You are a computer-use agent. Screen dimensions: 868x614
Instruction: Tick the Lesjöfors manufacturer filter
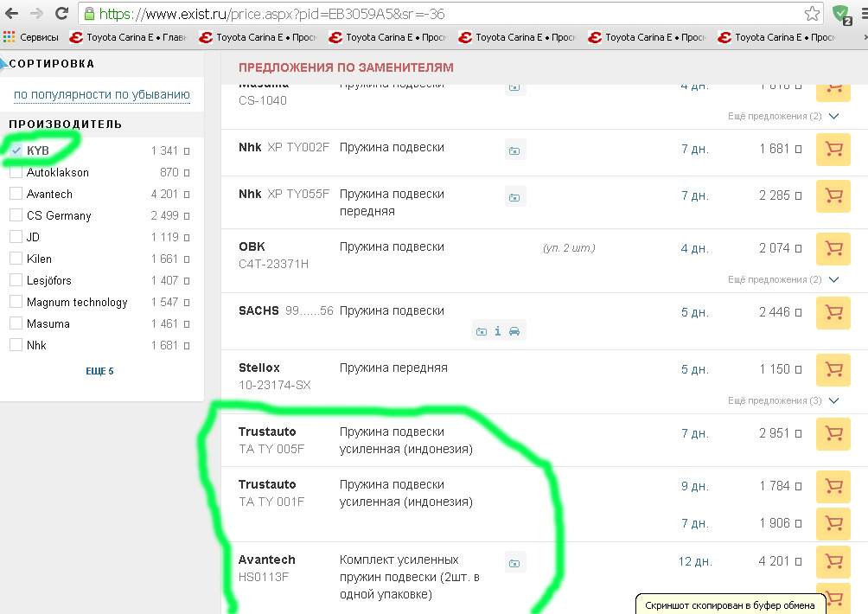click(16, 280)
